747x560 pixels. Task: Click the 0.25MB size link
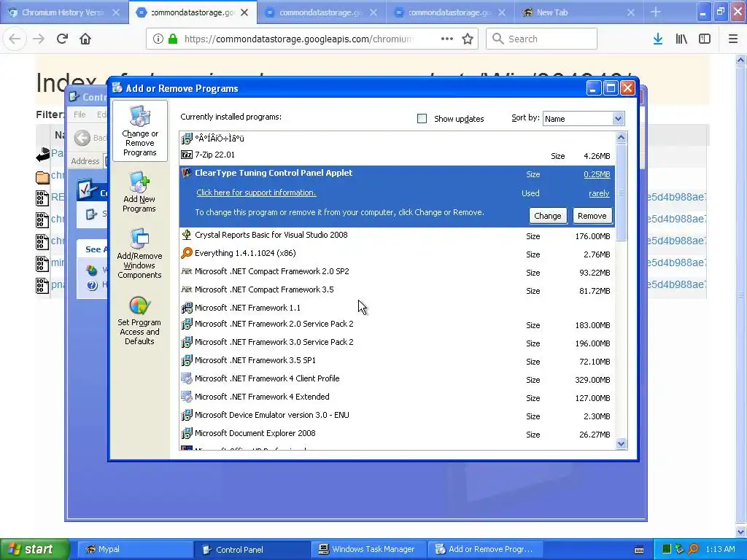pos(597,174)
